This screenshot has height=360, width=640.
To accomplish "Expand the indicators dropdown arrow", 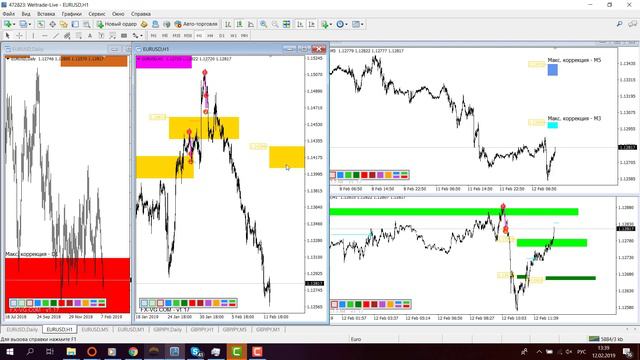I will (x=331, y=24).
